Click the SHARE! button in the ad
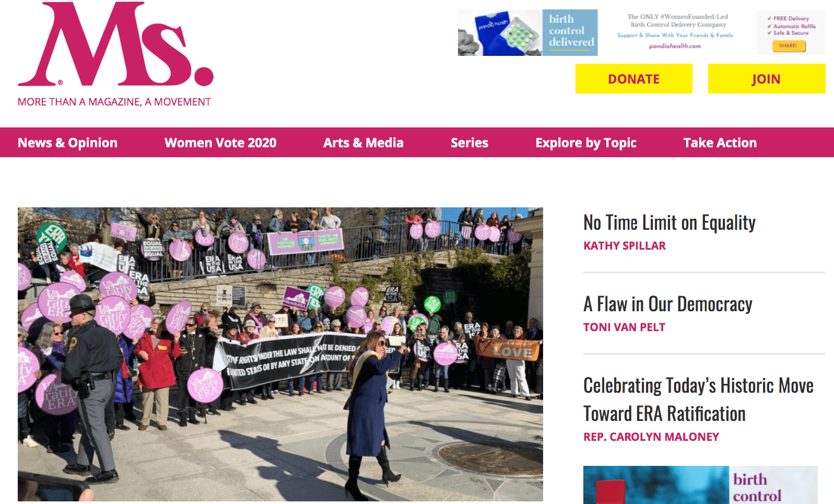 point(789,46)
